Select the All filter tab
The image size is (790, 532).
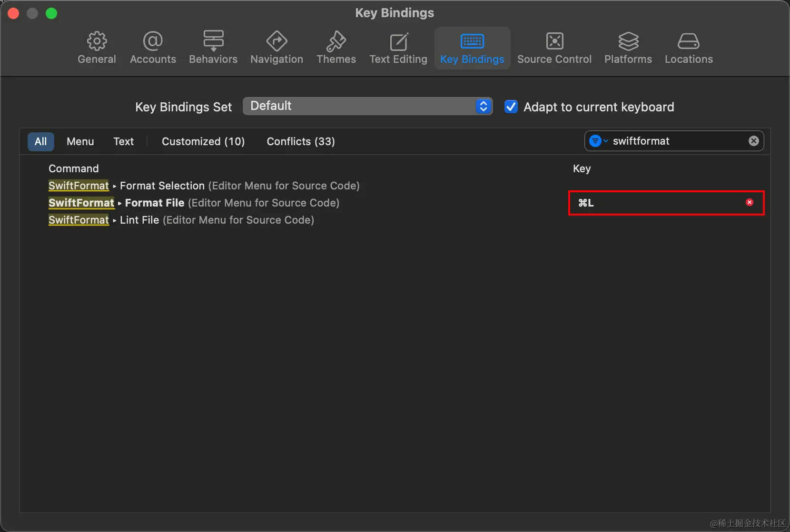click(x=41, y=141)
